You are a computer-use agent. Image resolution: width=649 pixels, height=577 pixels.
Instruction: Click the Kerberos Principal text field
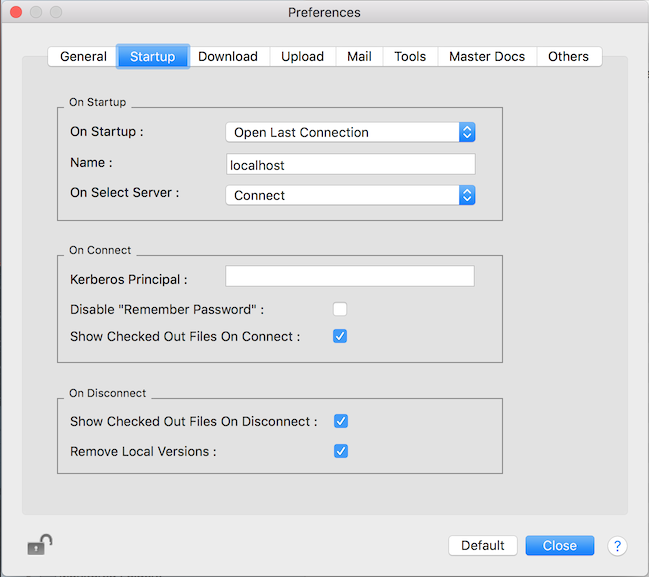tap(350, 276)
